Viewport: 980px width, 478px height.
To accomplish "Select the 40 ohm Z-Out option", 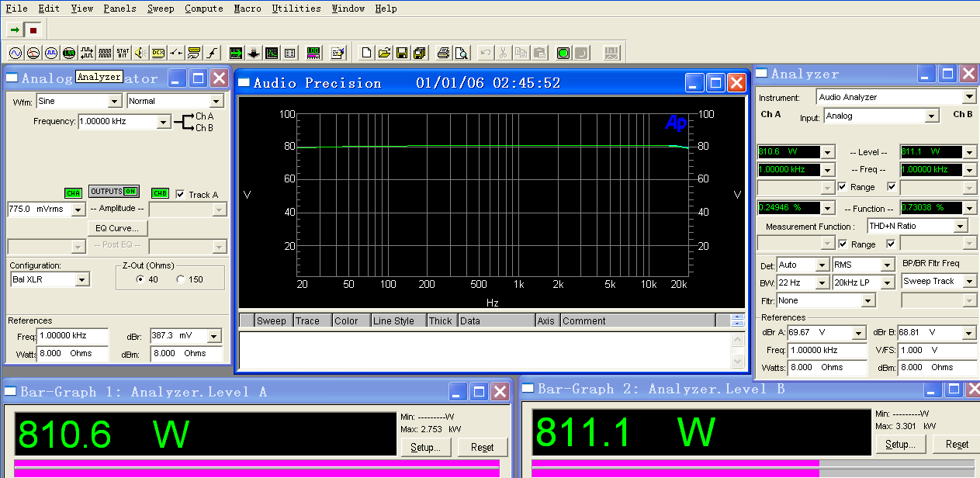I will tap(140, 279).
